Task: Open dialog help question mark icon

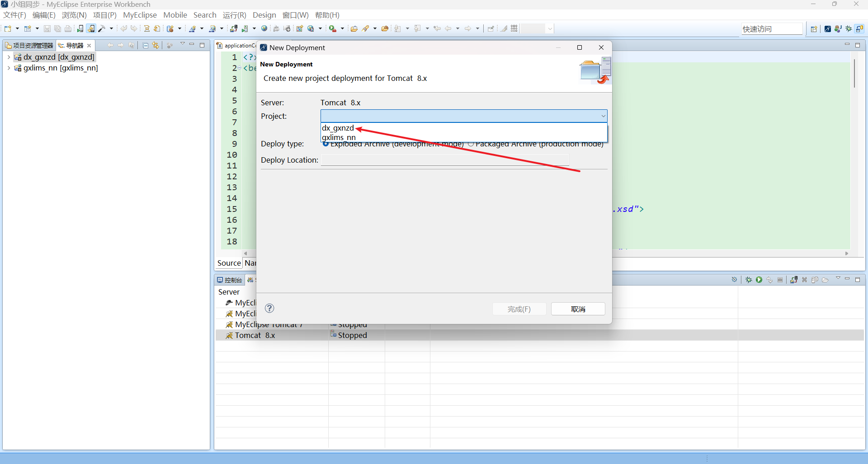Action: (x=269, y=308)
